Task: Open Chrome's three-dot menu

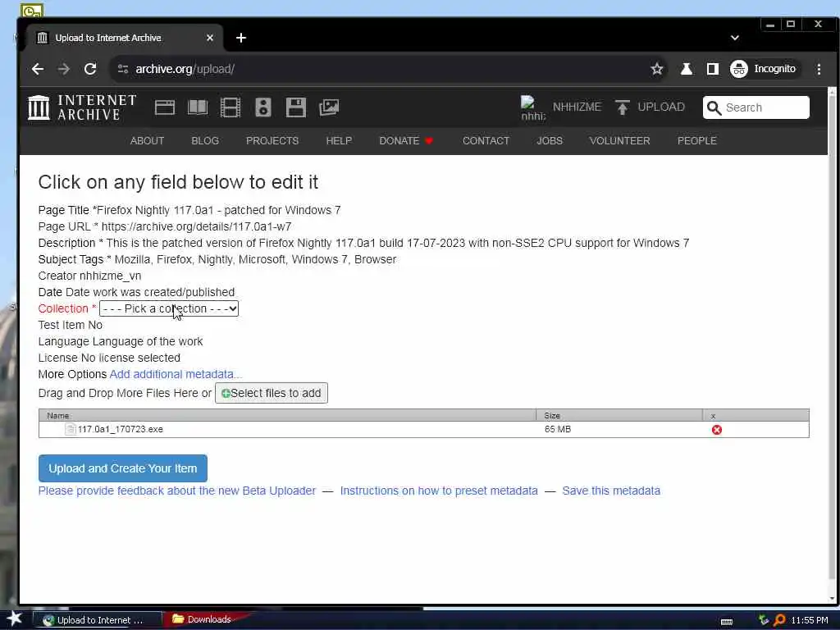Action: [x=819, y=69]
